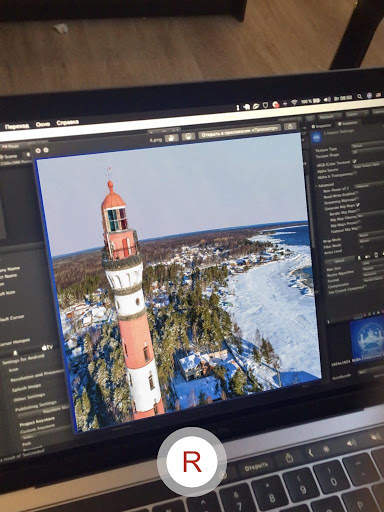Select the Default platform tab in texture settings
The width and height of the screenshot is (384, 512).
(x=340, y=261)
